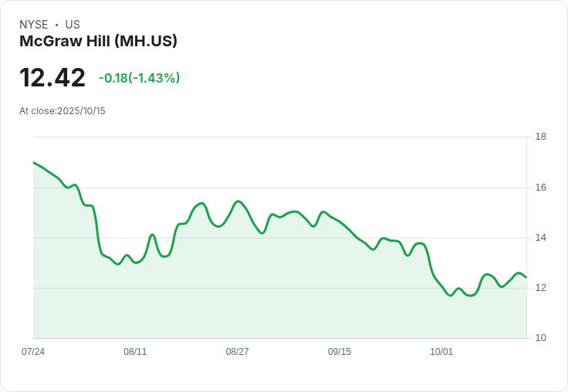Screen dimensions: 568x392
Task: Select the 10/01 date on the x-axis
Action: coord(441,352)
